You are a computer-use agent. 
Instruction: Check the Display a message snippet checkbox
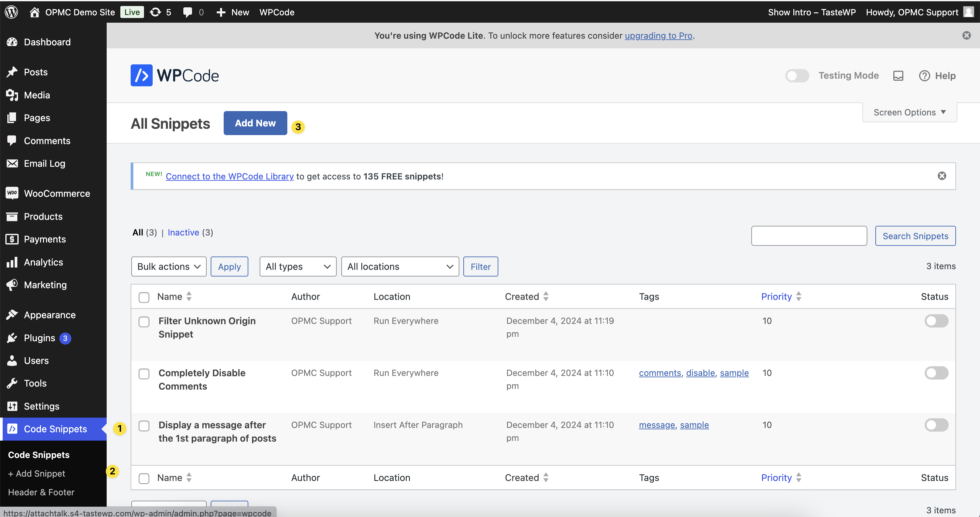point(144,426)
